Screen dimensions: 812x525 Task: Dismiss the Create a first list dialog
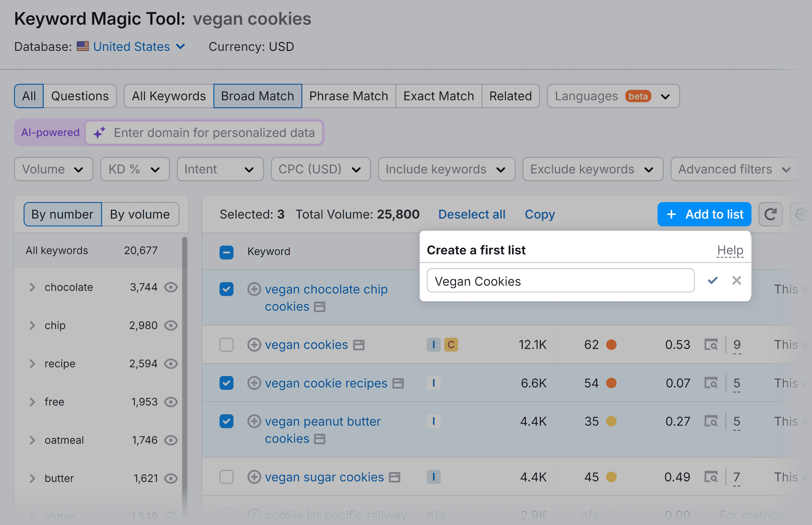[x=737, y=280]
